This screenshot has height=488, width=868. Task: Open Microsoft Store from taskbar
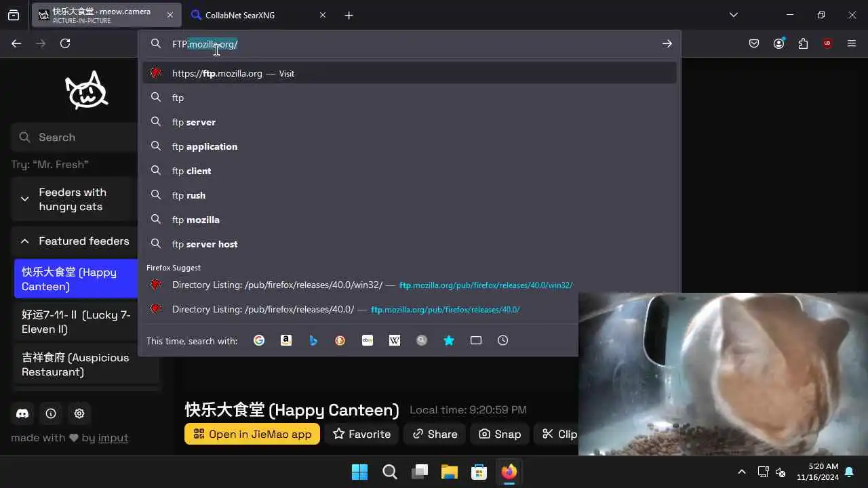479,472
